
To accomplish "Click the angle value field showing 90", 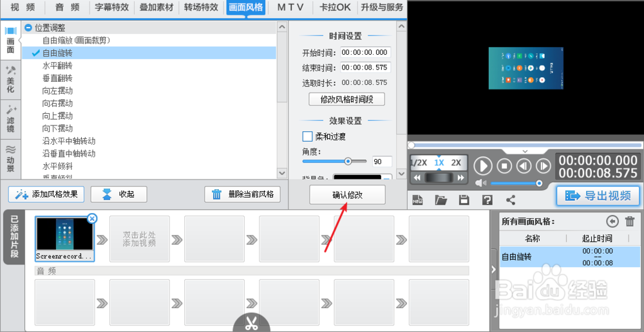I will (x=381, y=161).
